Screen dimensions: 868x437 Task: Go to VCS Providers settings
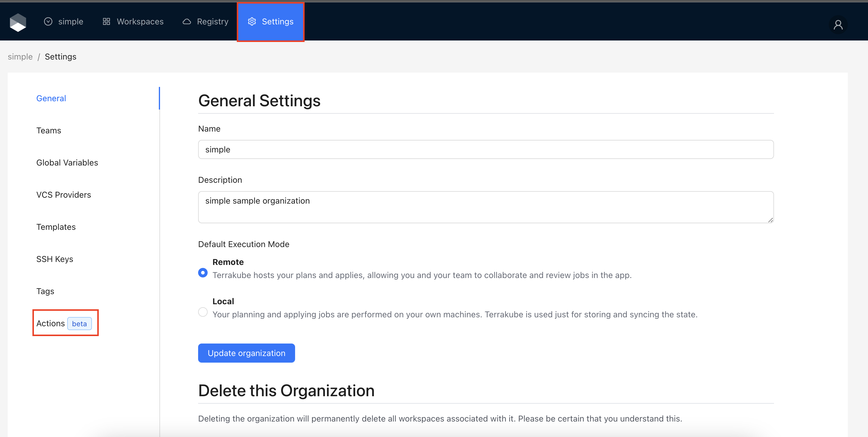(x=64, y=195)
